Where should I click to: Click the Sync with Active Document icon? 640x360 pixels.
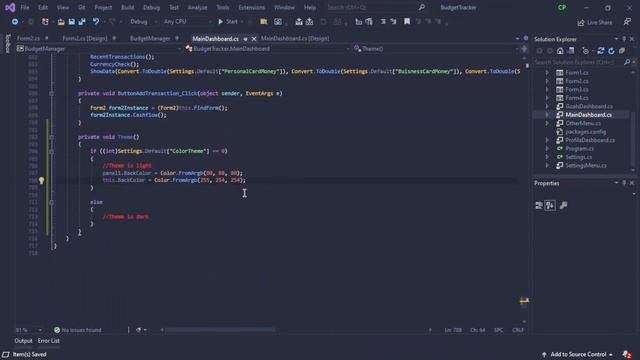click(600, 51)
